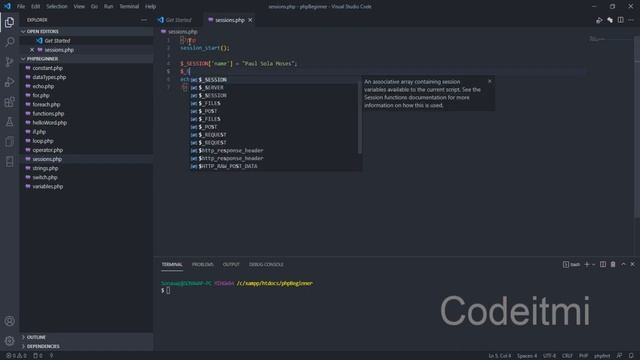
Task: Create a new terminal with plus icon
Action: pyautogui.click(x=587, y=264)
